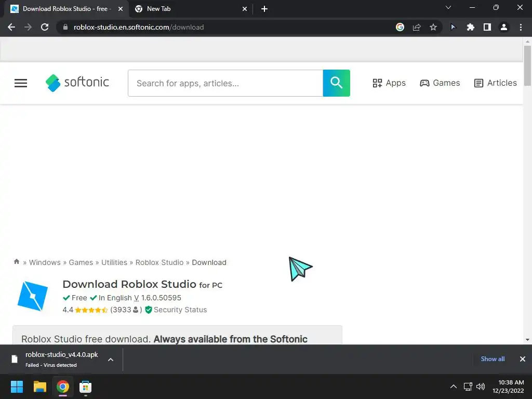Click the home breadcrumb icon
This screenshot has width=532, height=399.
(x=16, y=262)
